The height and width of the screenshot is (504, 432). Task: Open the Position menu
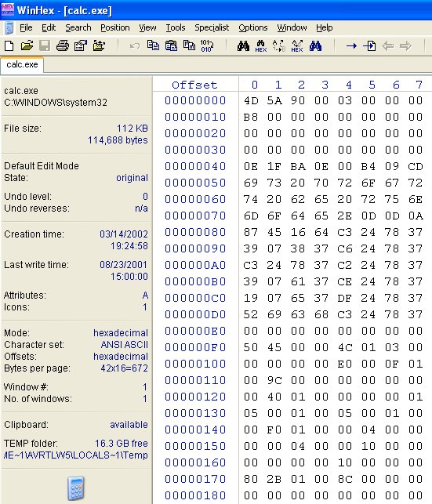[x=115, y=28]
